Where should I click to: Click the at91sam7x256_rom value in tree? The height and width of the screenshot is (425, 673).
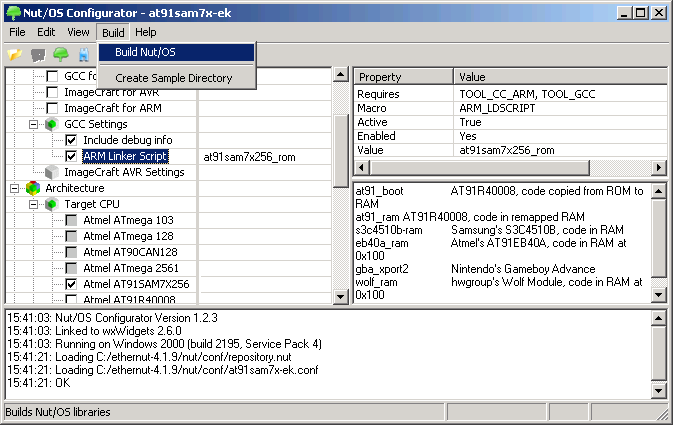[249, 157]
